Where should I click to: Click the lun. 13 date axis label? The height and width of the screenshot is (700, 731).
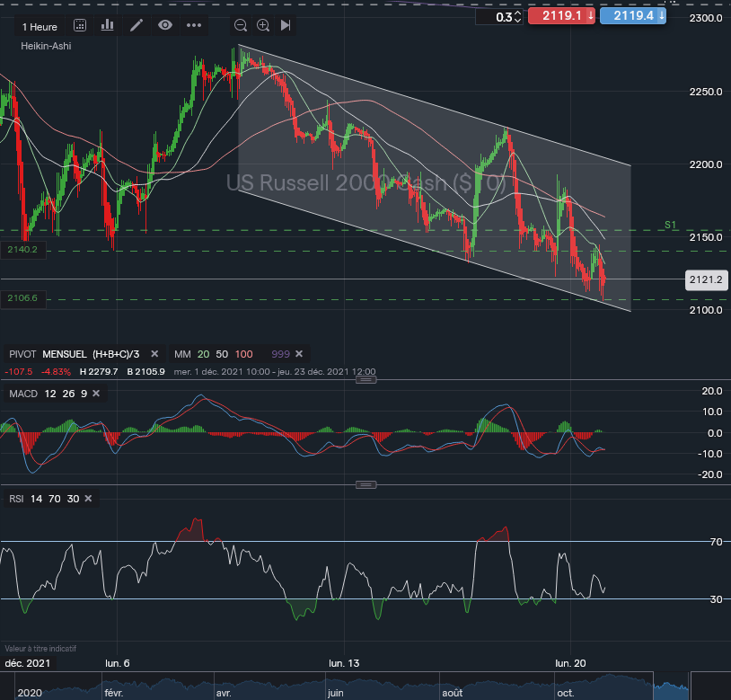(x=344, y=663)
